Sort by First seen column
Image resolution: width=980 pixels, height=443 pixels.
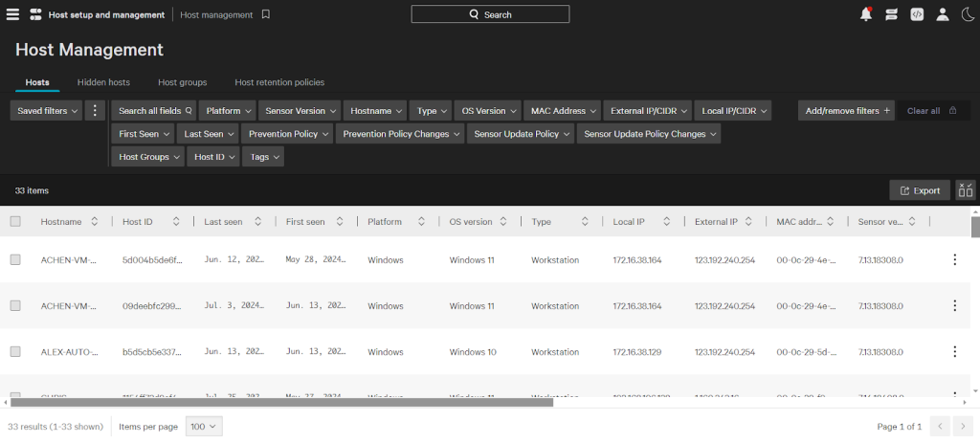point(340,221)
